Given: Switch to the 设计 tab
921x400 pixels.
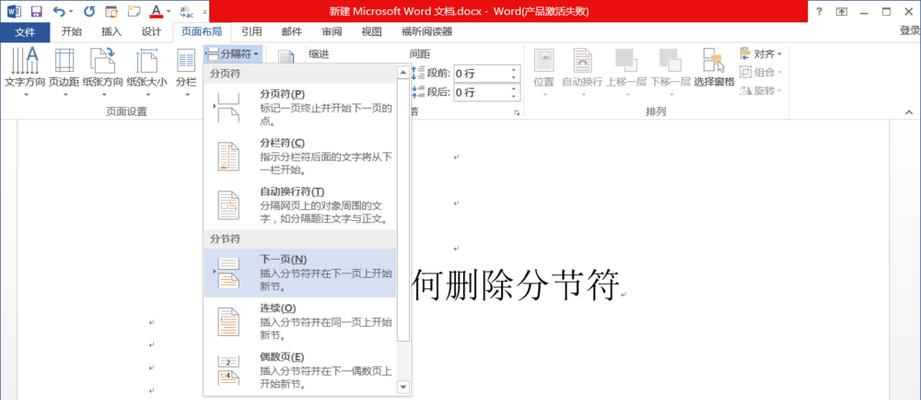Looking at the screenshot, I should coord(152,32).
